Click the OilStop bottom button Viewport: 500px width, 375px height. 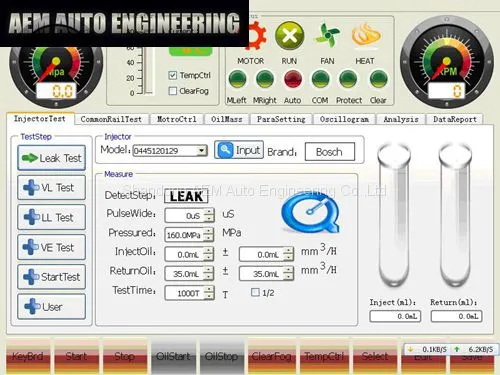click(x=222, y=356)
